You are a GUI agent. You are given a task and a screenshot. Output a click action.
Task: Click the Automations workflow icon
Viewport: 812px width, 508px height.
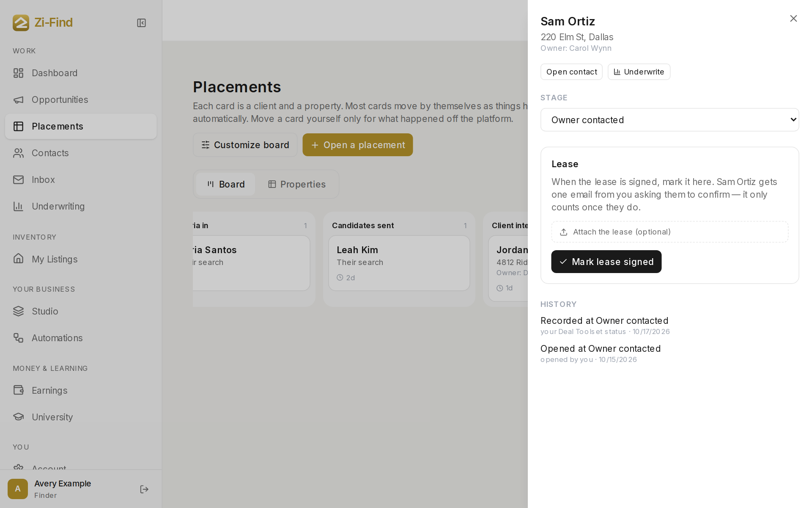click(x=18, y=338)
